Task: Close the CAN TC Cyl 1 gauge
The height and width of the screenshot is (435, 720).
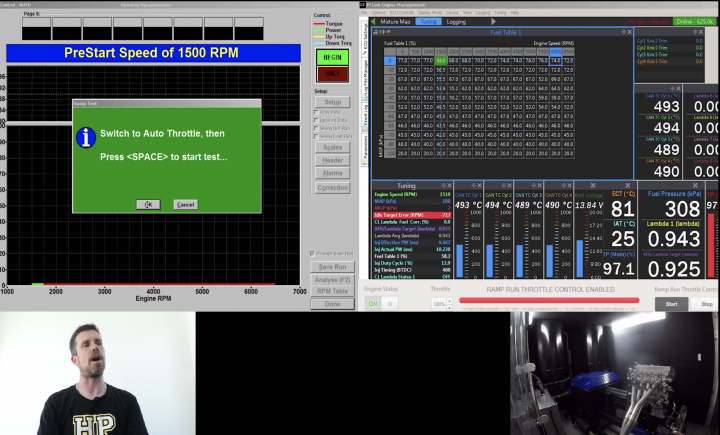Action: 479,186
